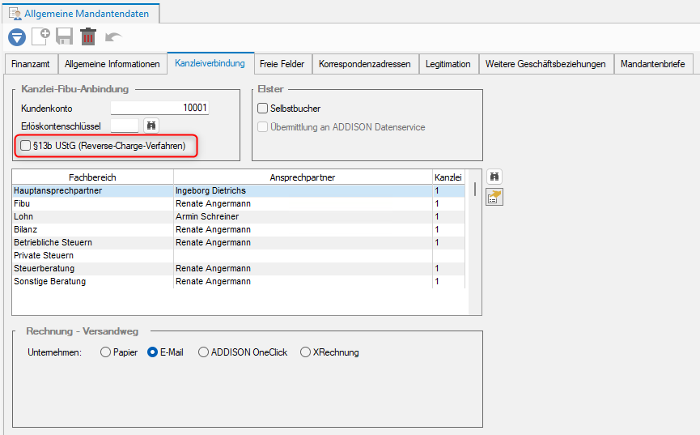
Task: Click the export list icon beside the table
Action: pos(494,197)
